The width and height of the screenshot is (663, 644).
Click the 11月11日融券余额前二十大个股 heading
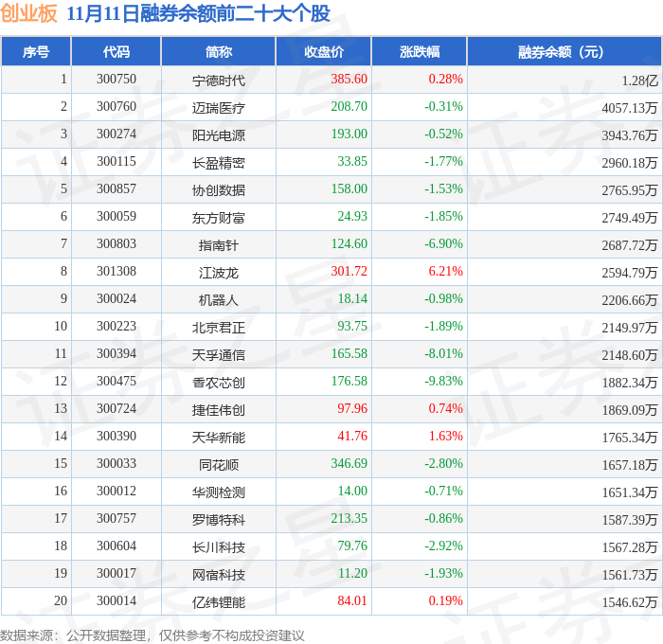click(198, 13)
